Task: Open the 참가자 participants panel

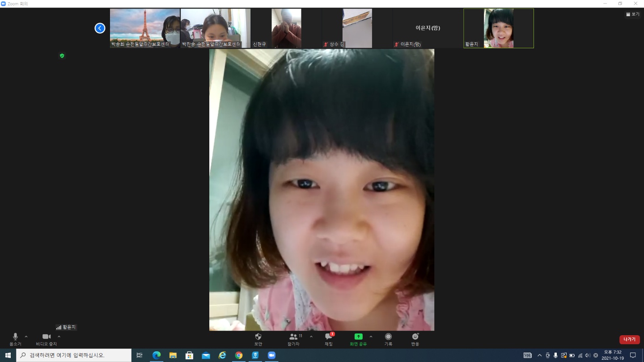Action: [x=295, y=339]
